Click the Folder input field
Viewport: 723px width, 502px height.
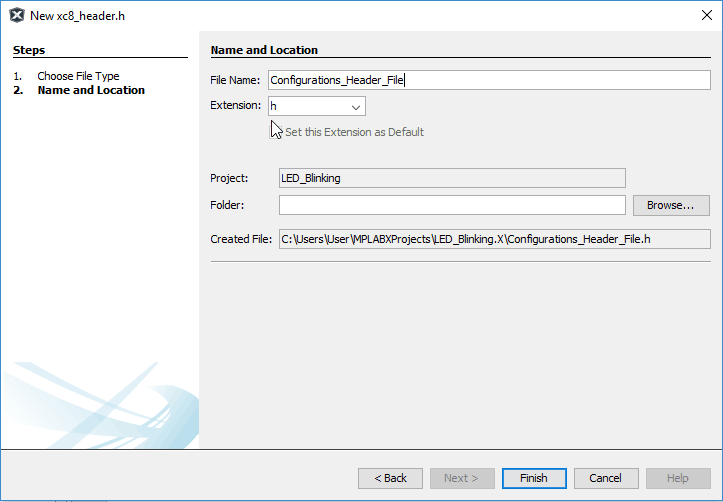click(x=451, y=205)
